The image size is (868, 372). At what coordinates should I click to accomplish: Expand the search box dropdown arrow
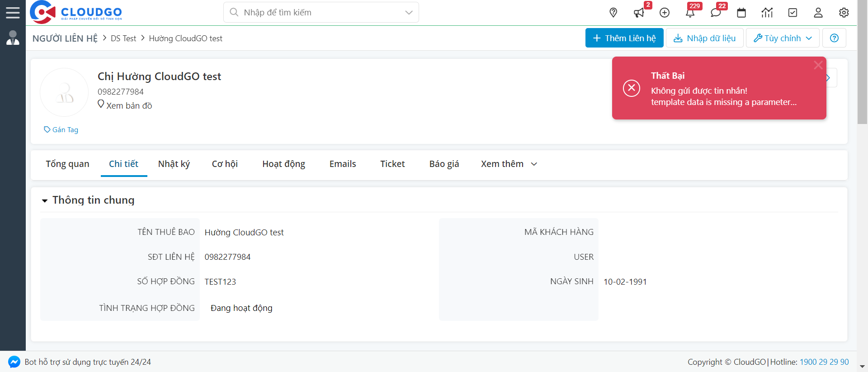[409, 13]
